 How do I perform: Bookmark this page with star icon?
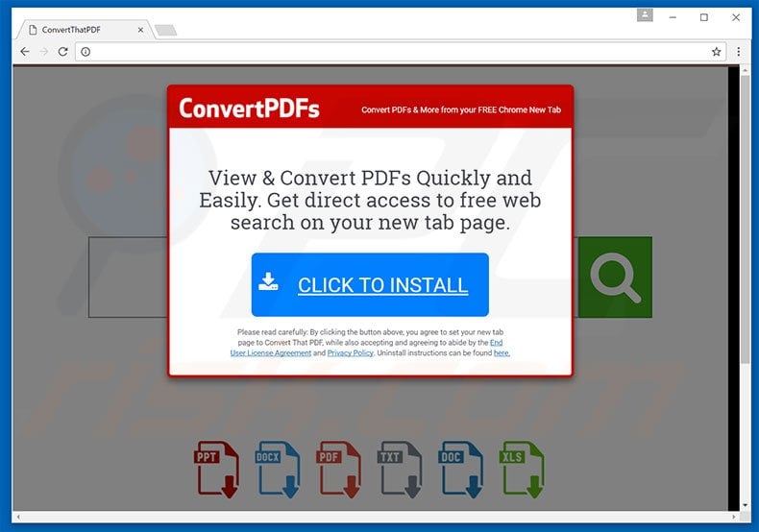[x=717, y=52]
